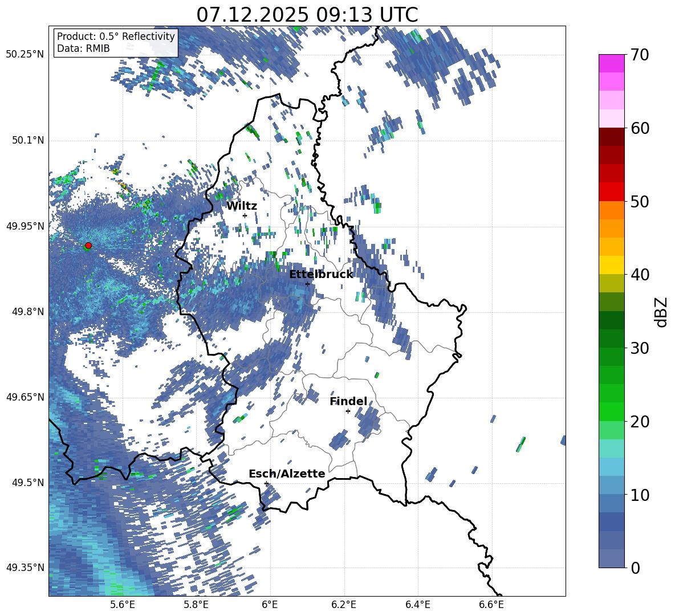Click the plus marker under the Wiltz label

pos(245,215)
